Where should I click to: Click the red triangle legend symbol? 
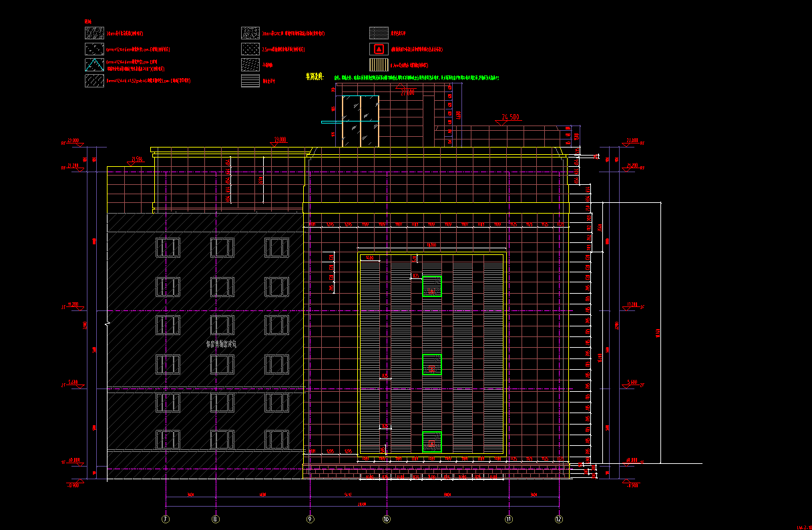pos(379,49)
